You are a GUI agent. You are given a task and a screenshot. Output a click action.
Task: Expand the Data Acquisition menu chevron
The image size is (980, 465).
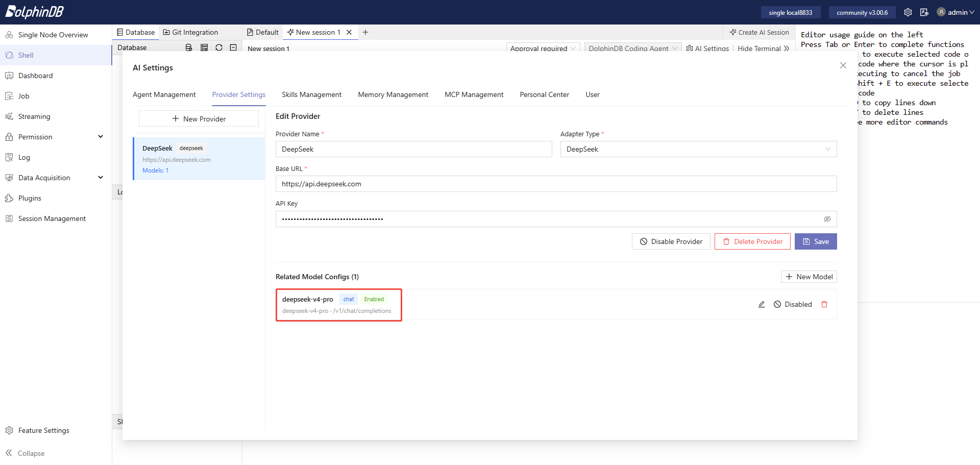[101, 178]
